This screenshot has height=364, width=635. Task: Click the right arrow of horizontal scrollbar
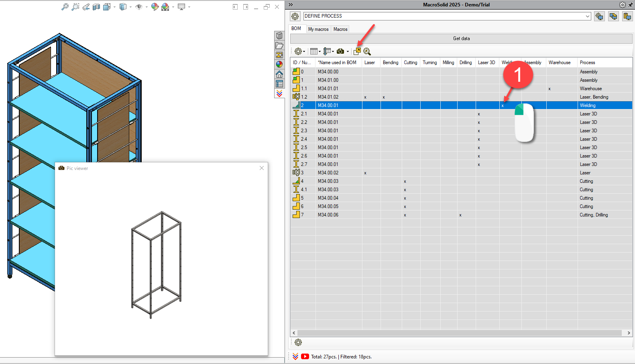coord(629,333)
